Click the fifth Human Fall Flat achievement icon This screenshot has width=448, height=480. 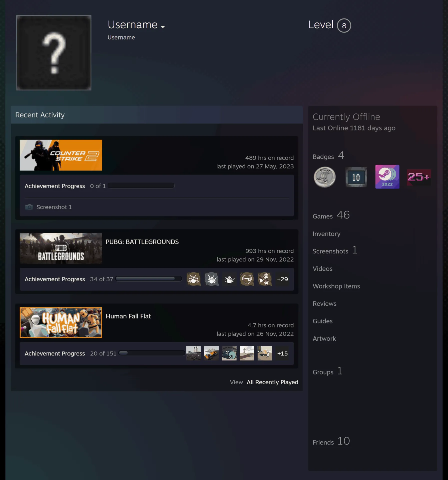point(265,353)
